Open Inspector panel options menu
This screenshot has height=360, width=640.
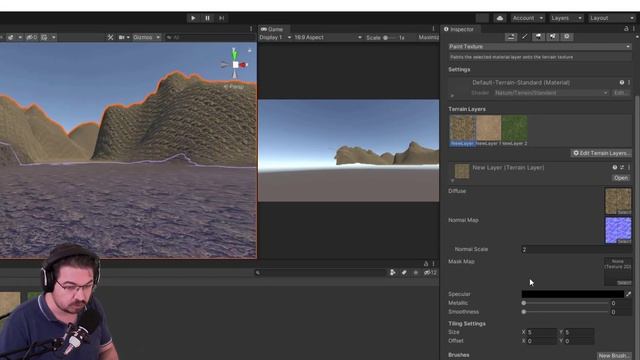(x=634, y=29)
